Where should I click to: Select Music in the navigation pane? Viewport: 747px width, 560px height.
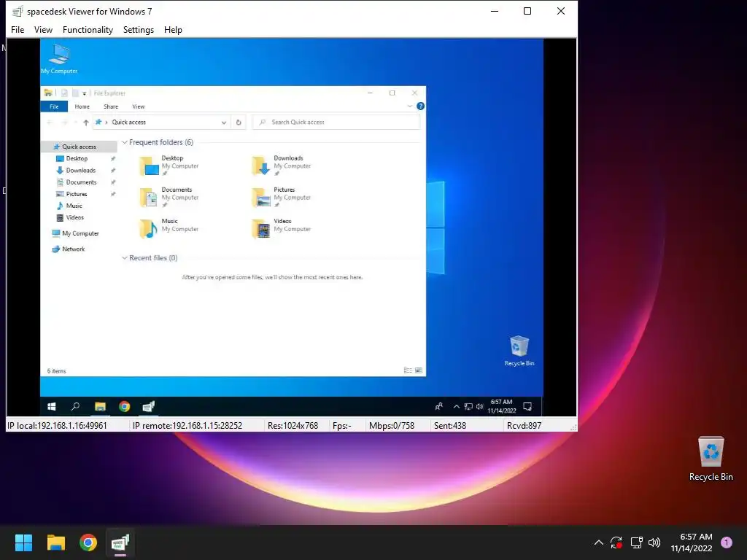(74, 206)
